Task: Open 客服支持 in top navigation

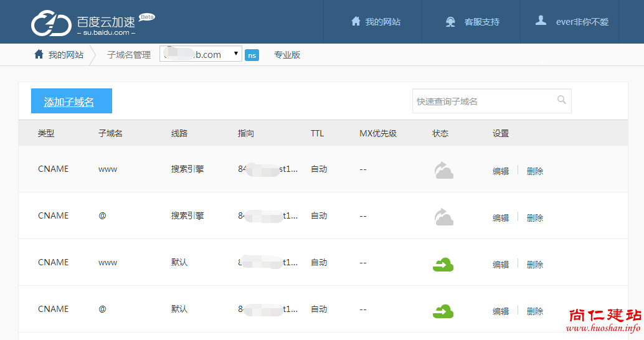Action: point(481,22)
